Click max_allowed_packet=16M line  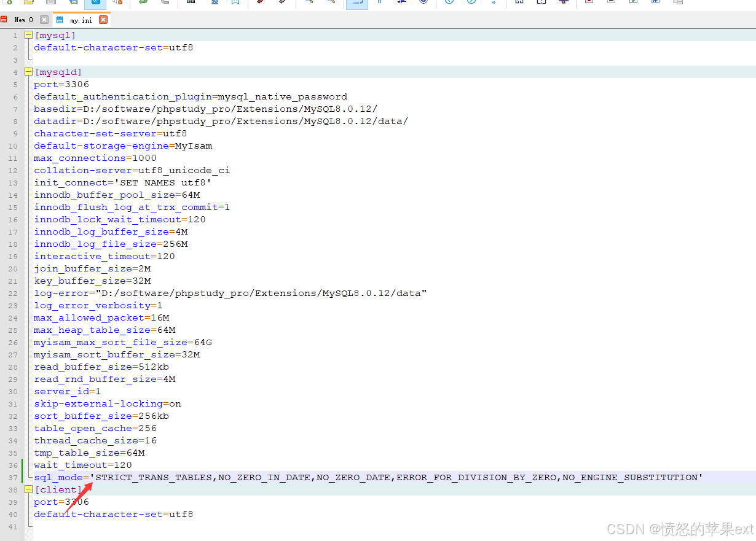click(101, 317)
